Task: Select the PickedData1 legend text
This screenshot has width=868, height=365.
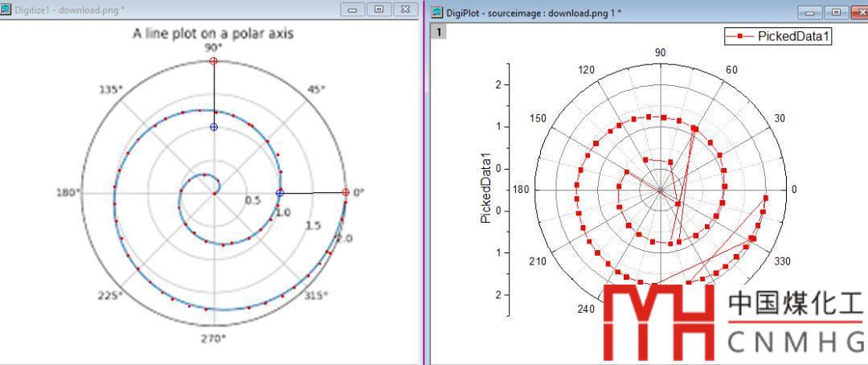Action: pyautogui.click(x=792, y=35)
